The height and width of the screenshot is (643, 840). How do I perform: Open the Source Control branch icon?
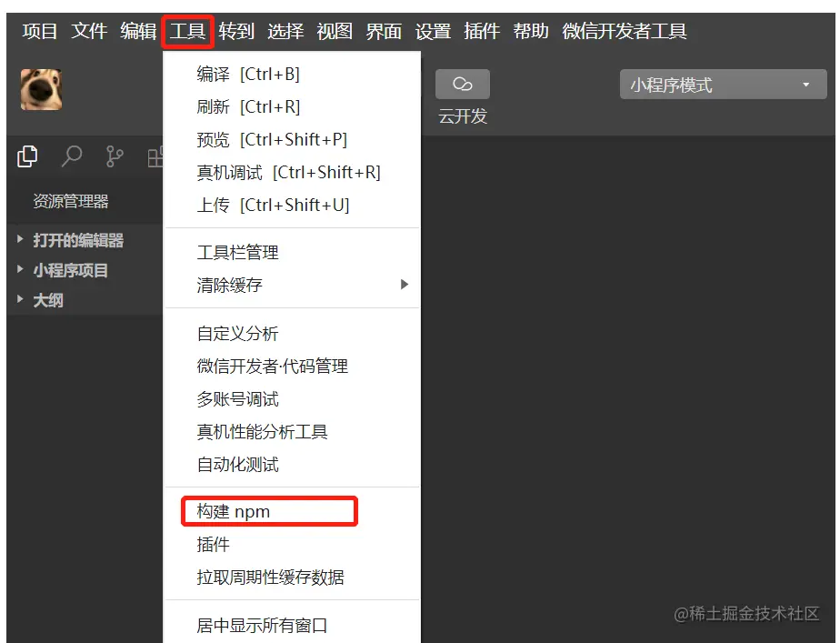(x=115, y=156)
